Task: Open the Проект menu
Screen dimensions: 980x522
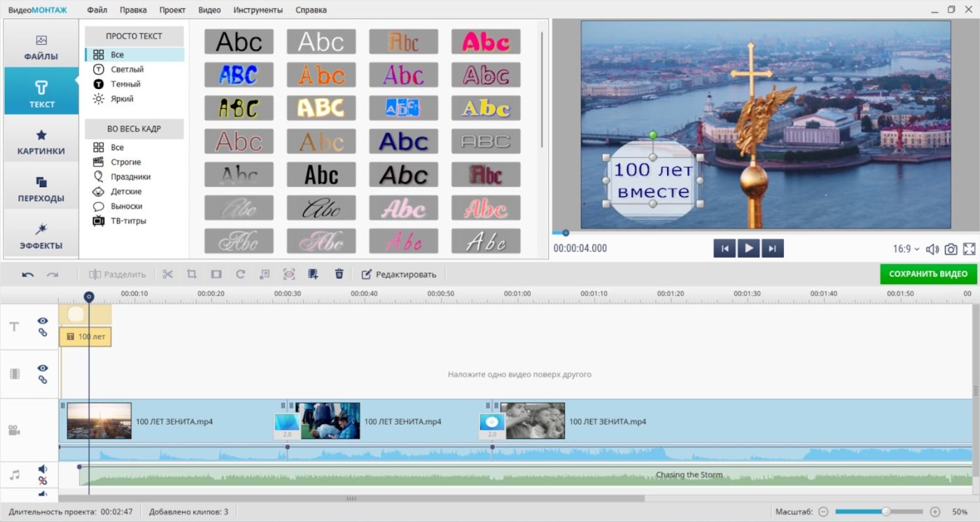Action: [x=172, y=10]
